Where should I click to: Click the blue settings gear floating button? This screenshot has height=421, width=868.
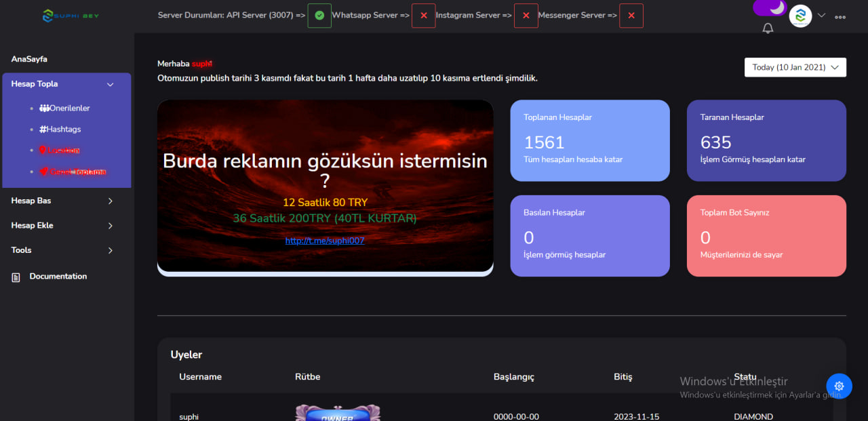click(x=839, y=386)
